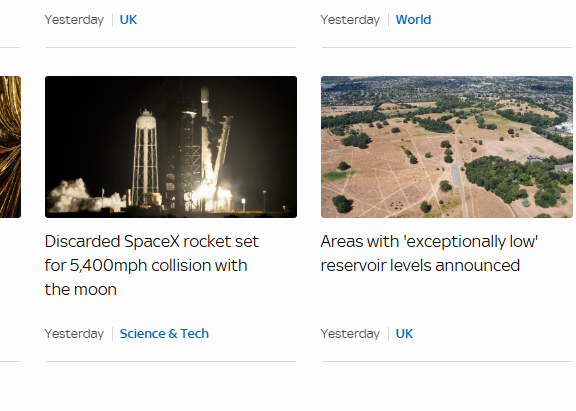Open "Areas with 'exceptionally low'" headline
This screenshot has width=576, height=411.
pyautogui.click(x=429, y=242)
